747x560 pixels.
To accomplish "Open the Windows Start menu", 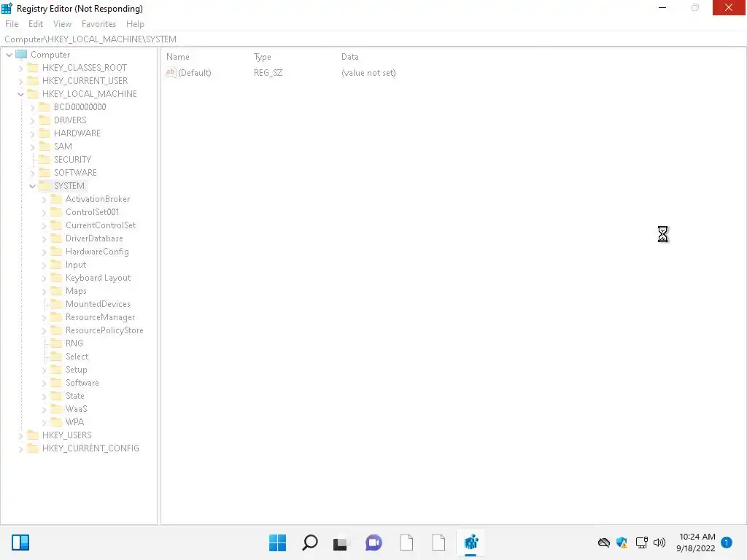I will click(277, 542).
